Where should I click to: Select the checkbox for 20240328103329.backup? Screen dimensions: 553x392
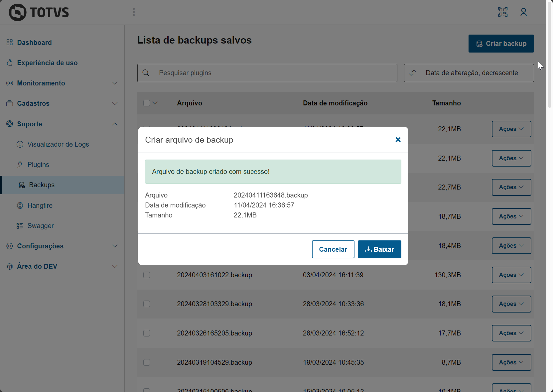tap(147, 304)
